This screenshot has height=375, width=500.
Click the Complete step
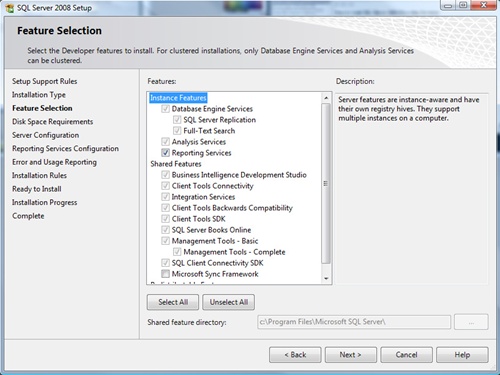[28, 216]
